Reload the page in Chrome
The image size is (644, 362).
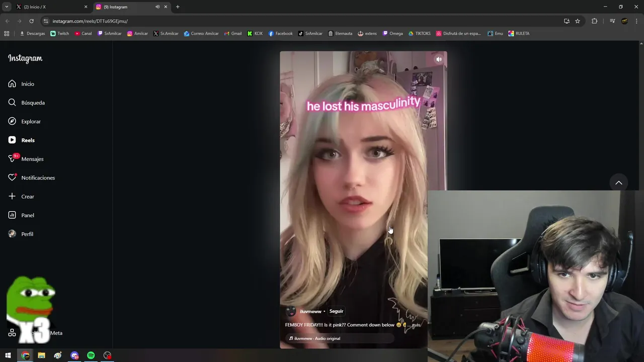pyautogui.click(x=31, y=21)
